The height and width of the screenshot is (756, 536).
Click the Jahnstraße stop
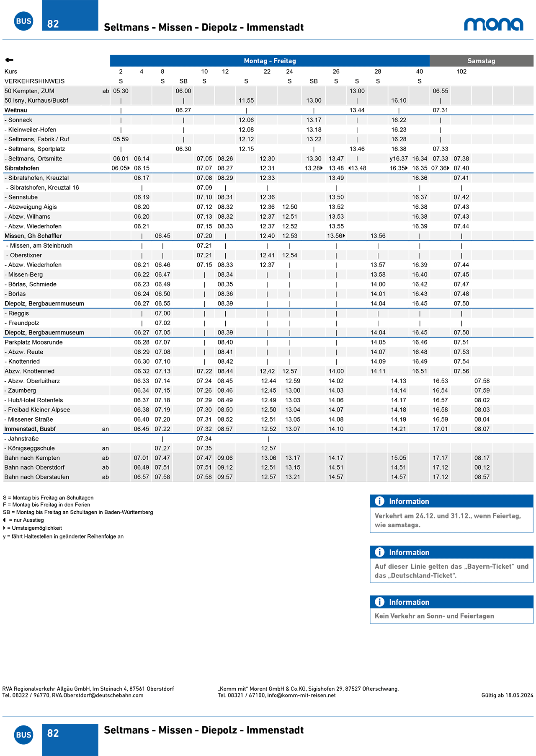pos(21,439)
